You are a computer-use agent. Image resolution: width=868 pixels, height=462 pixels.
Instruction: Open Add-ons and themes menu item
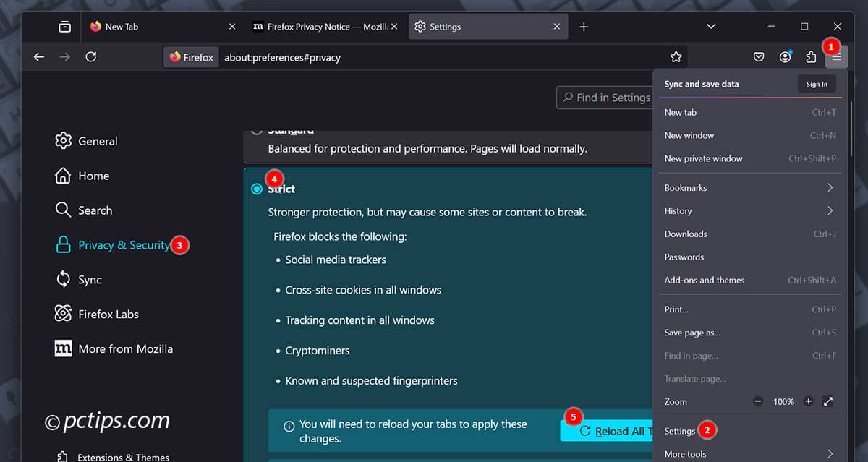pyautogui.click(x=750, y=281)
